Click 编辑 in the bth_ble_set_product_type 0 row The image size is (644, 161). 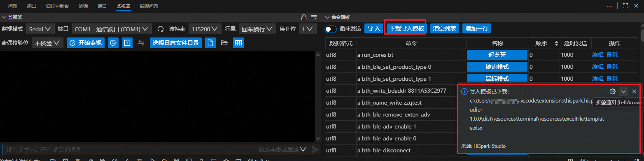[x=598, y=67]
